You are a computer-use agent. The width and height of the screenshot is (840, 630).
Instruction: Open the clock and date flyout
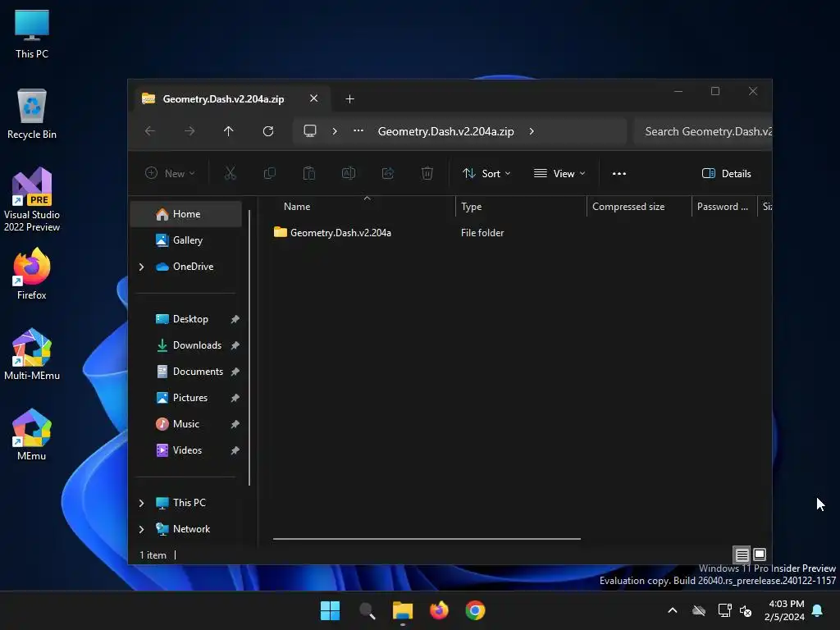point(784,610)
